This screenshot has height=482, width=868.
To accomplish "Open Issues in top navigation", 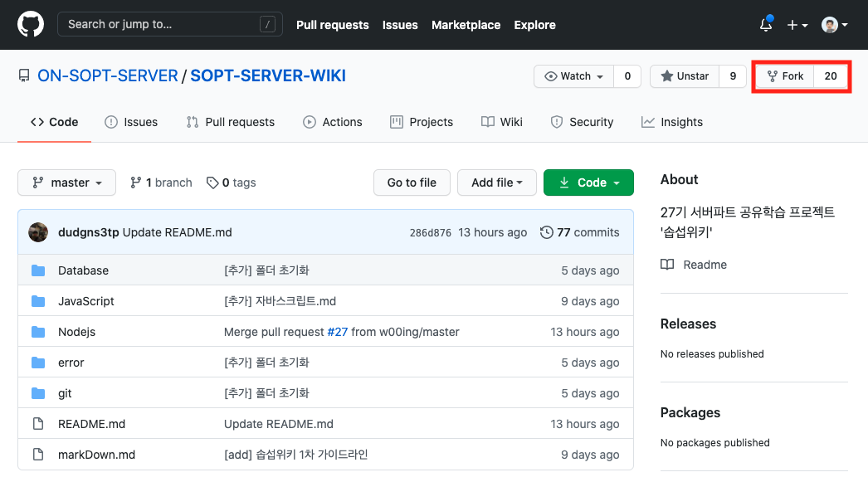I will (400, 25).
